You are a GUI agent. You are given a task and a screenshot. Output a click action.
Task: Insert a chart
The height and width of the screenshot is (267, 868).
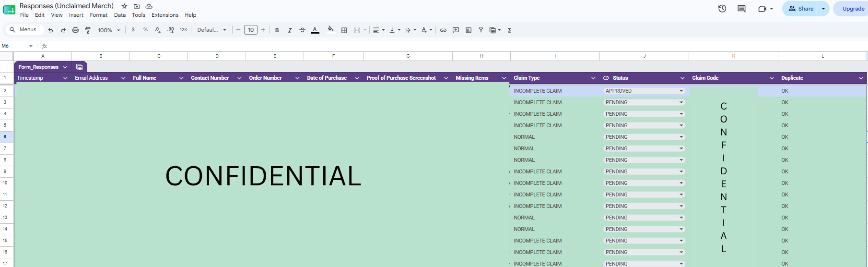click(x=469, y=30)
